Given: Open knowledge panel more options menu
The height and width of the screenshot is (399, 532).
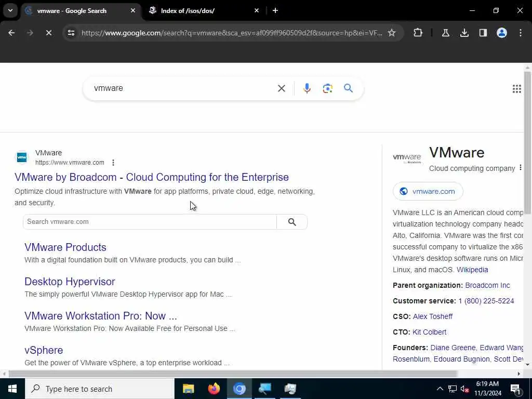Looking at the screenshot, I should point(521,168).
